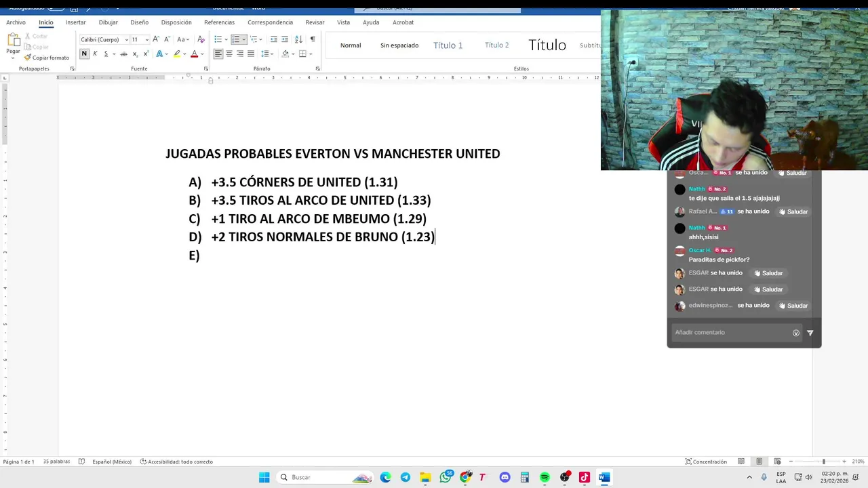The width and height of the screenshot is (868, 488).
Task: Apply red font color
Action: pyautogui.click(x=194, y=54)
